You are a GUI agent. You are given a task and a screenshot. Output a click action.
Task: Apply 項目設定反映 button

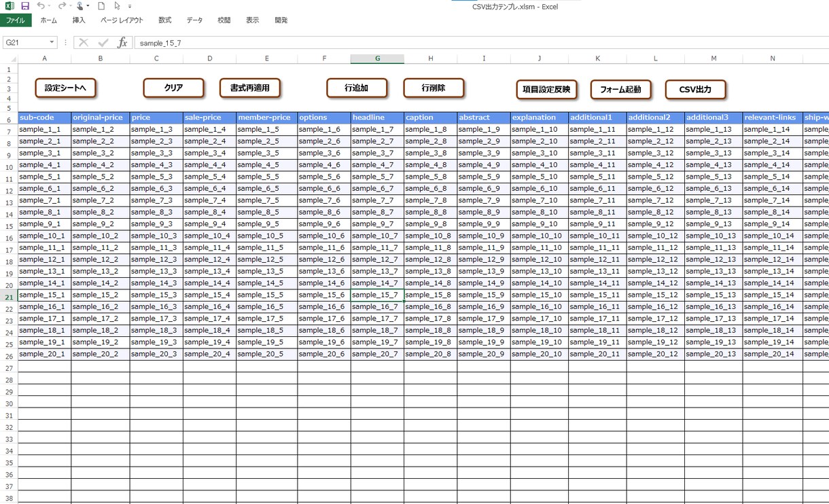547,89
